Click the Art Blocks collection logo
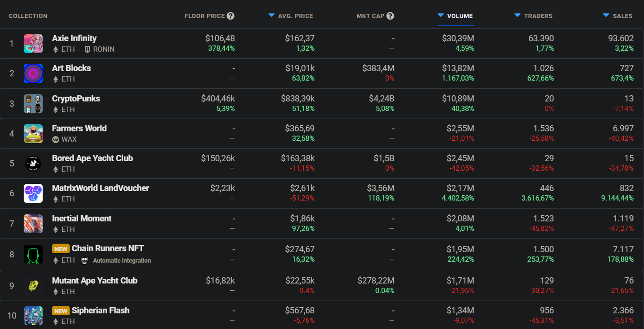This screenshot has width=644, height=329. [33, 73]
